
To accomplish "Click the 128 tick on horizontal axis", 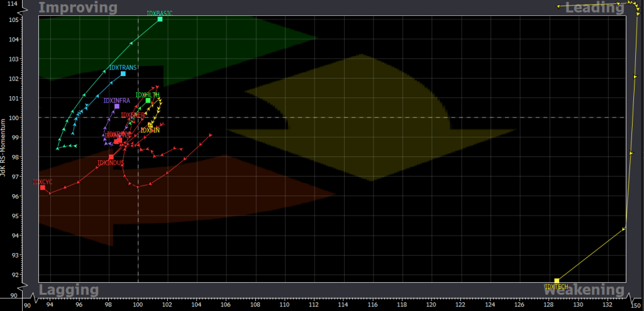I will (x=549, y=306).
